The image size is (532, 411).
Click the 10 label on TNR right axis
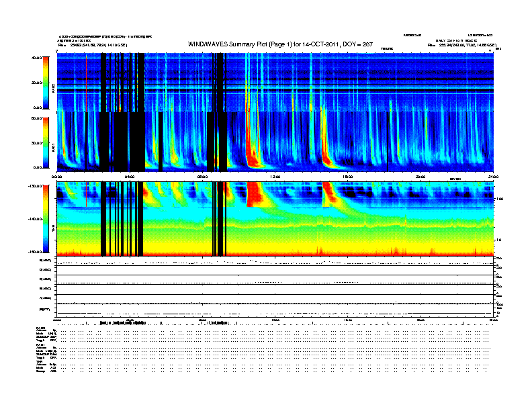click(x=498, y=240)
